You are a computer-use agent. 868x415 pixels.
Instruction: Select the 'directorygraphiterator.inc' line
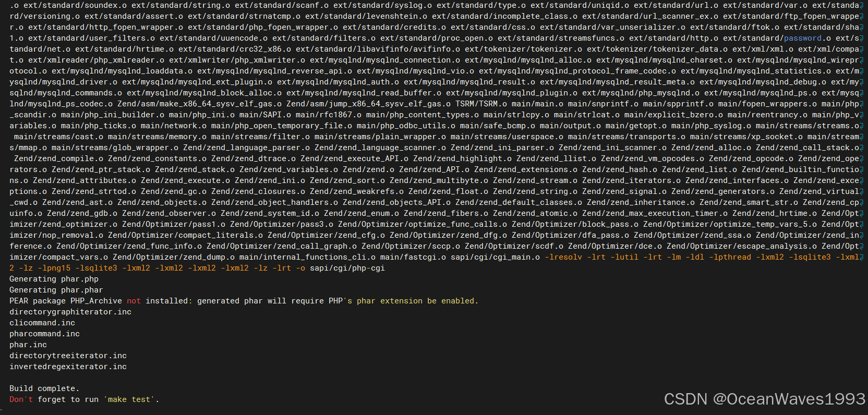pyautogui.click(x=70, y=312)
